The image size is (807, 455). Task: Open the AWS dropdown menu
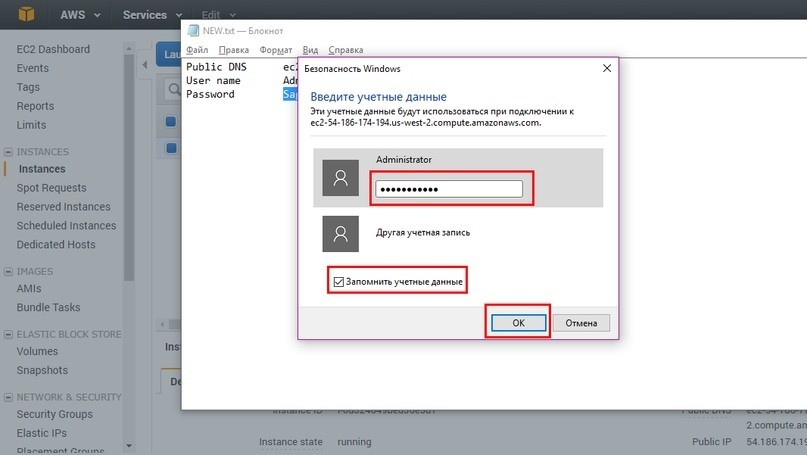(x=80, y=15)
